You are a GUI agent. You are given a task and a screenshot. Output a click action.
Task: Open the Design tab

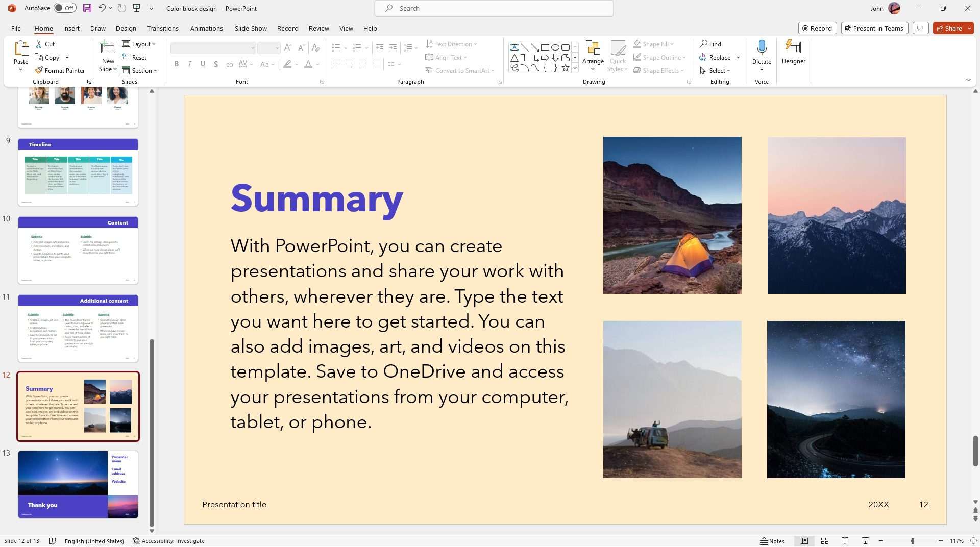pyautogui.click(x=126, y=28)
